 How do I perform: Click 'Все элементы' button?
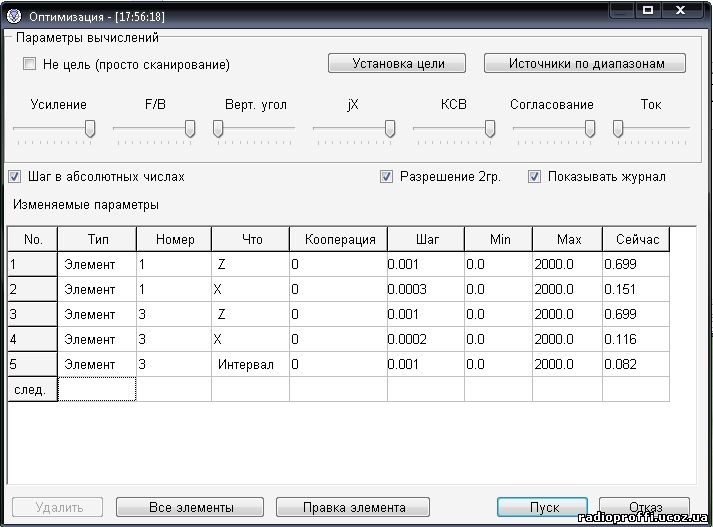click(190, 507)
